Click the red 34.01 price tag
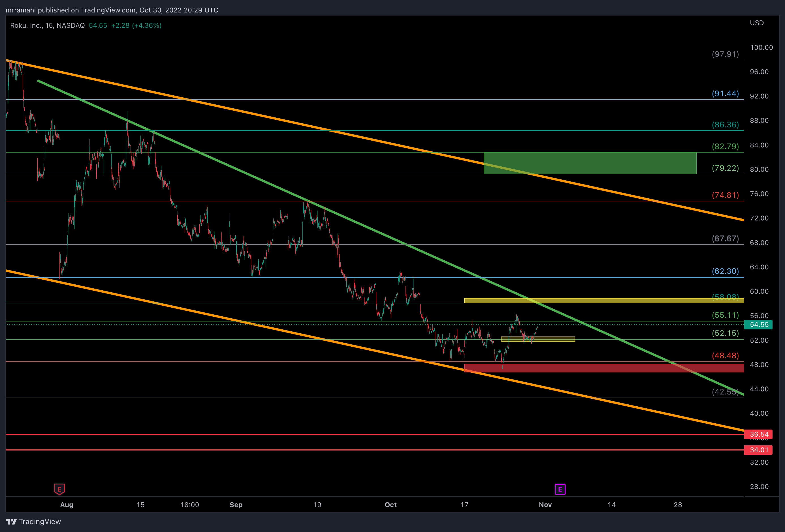Screen dimensions: 785x532 (759, 450)
